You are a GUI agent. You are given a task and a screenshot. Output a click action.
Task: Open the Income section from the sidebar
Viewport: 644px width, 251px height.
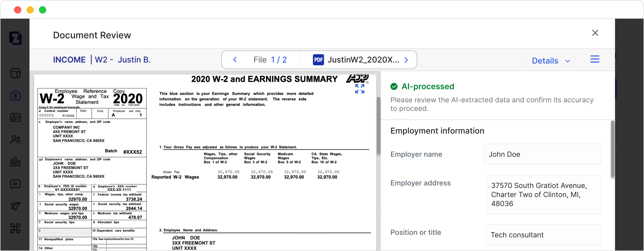[x=15, y=95]
